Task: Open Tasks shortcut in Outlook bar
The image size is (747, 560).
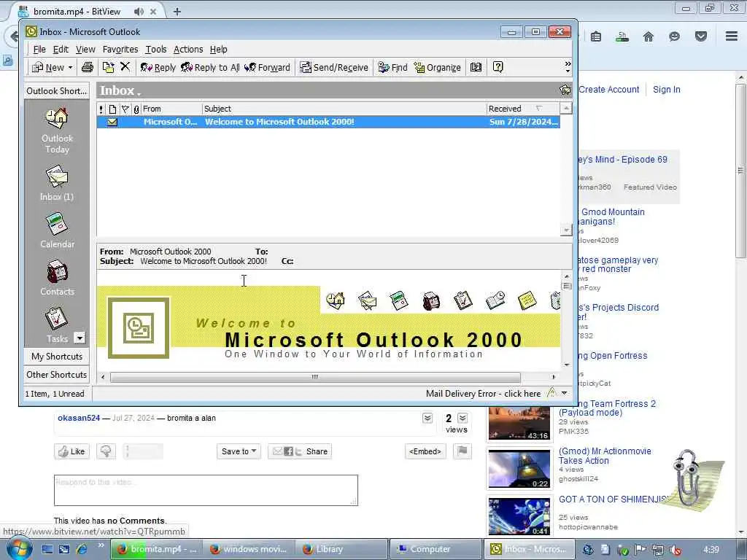Action: point(57,326)
